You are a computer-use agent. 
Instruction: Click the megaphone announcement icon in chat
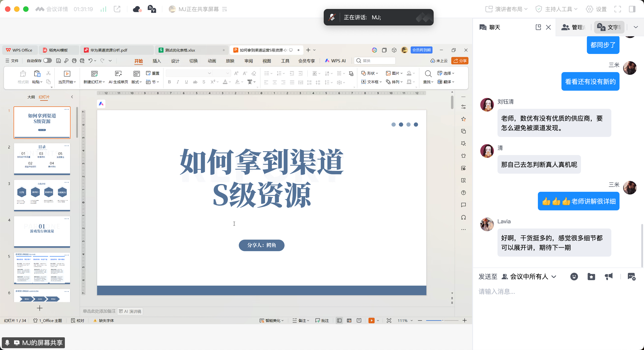pyautogui.click(x=609, y=277)
